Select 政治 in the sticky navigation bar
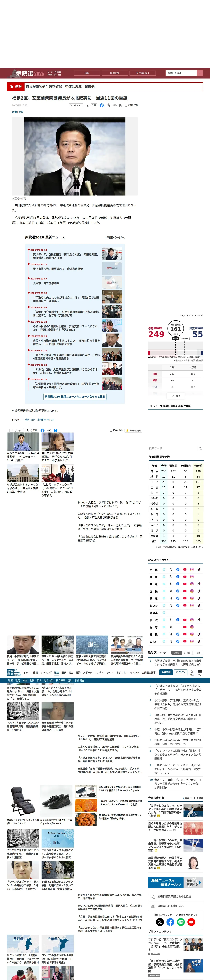 [x=56, y=673]
